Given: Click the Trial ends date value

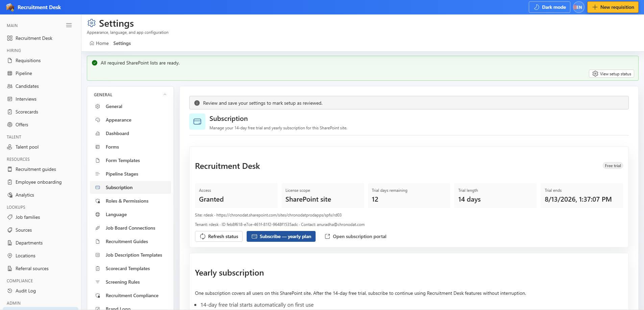Looking at the screenshot, I should coord(578,199).
